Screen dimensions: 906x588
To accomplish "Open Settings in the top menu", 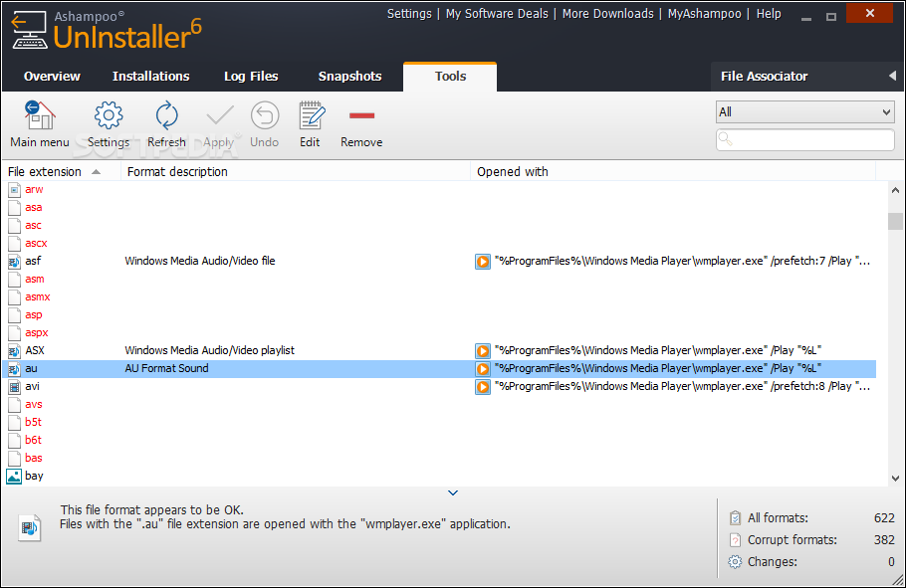I will point(409,14).
